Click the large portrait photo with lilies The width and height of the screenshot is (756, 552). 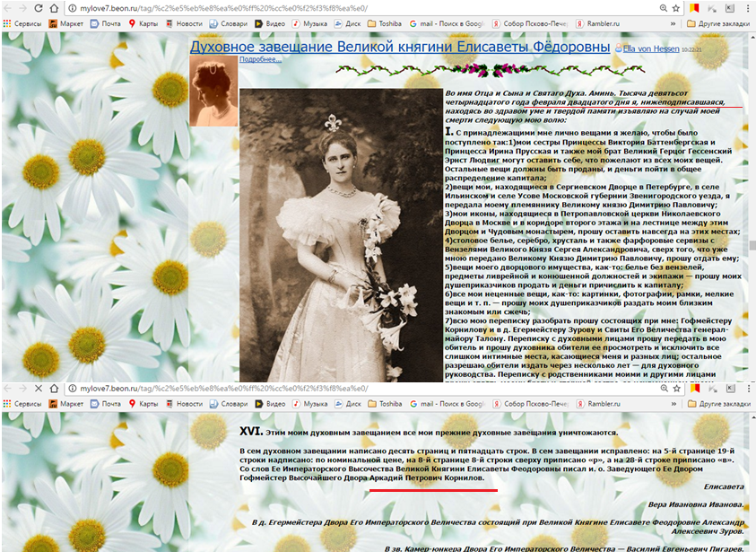pos(342,235)
